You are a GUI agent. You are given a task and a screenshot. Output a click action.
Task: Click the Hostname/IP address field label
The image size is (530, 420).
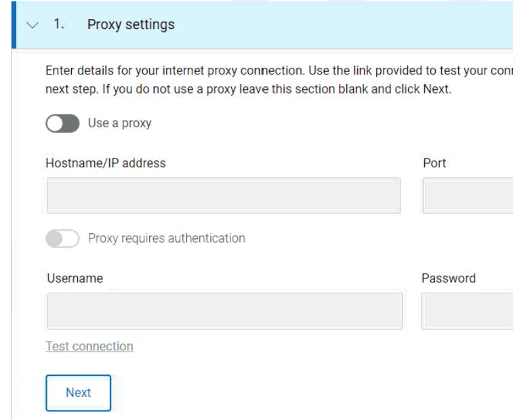[106, 163]
